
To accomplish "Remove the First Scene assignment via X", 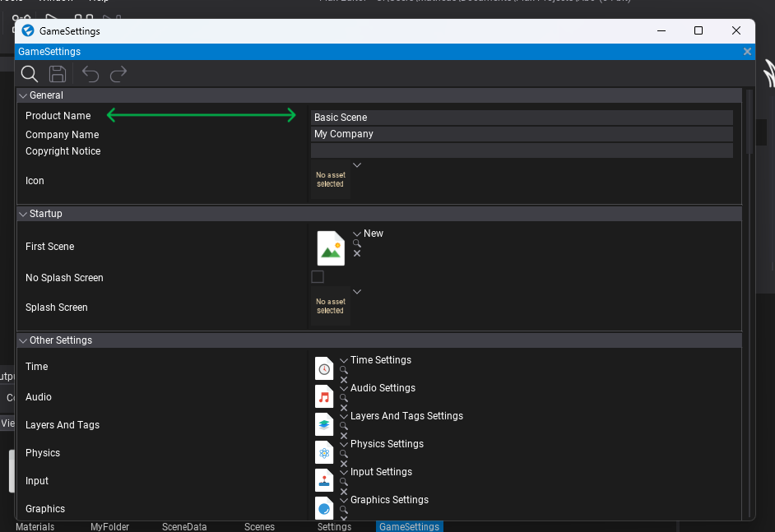I will pyautogui.click(x=356, y=254).
